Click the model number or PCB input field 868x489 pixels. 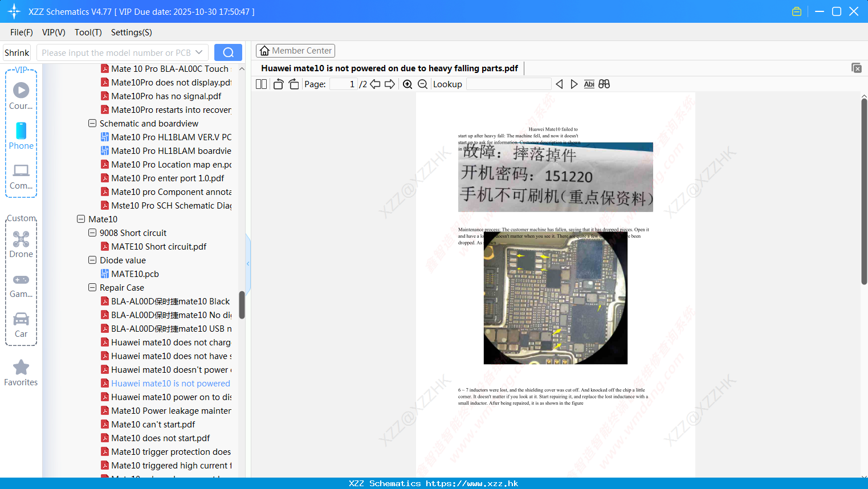[116, 52]
